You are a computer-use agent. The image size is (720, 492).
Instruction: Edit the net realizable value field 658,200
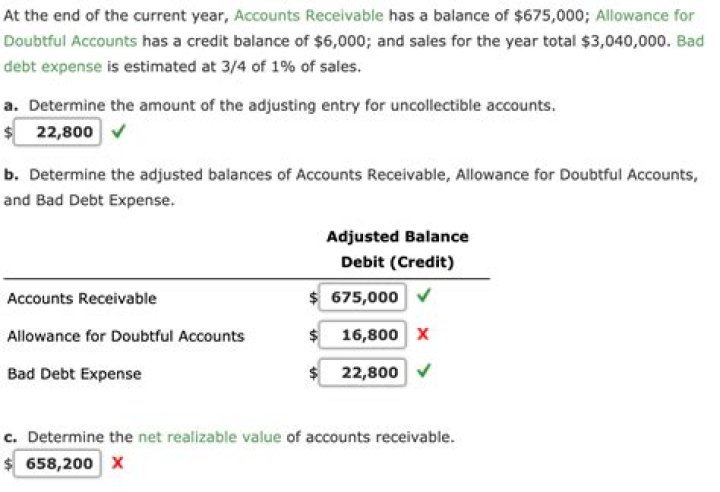click(x=57, y=463)
